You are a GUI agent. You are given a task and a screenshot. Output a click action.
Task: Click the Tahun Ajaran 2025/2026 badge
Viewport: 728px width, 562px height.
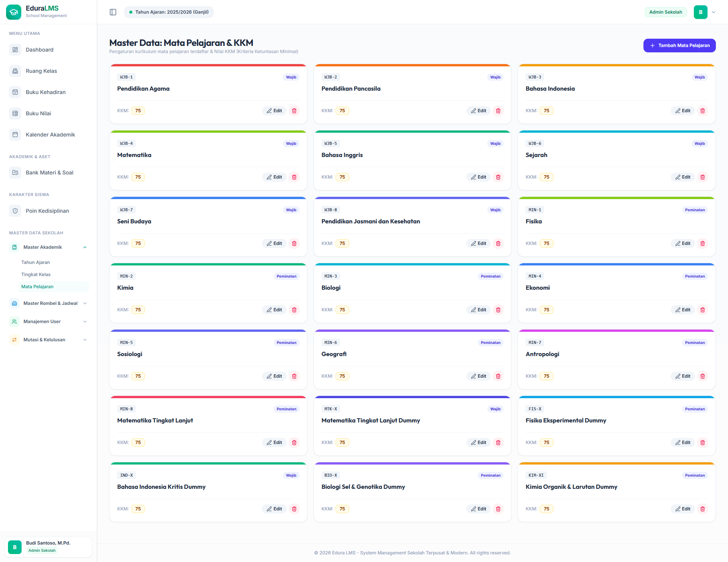point(169,12)
